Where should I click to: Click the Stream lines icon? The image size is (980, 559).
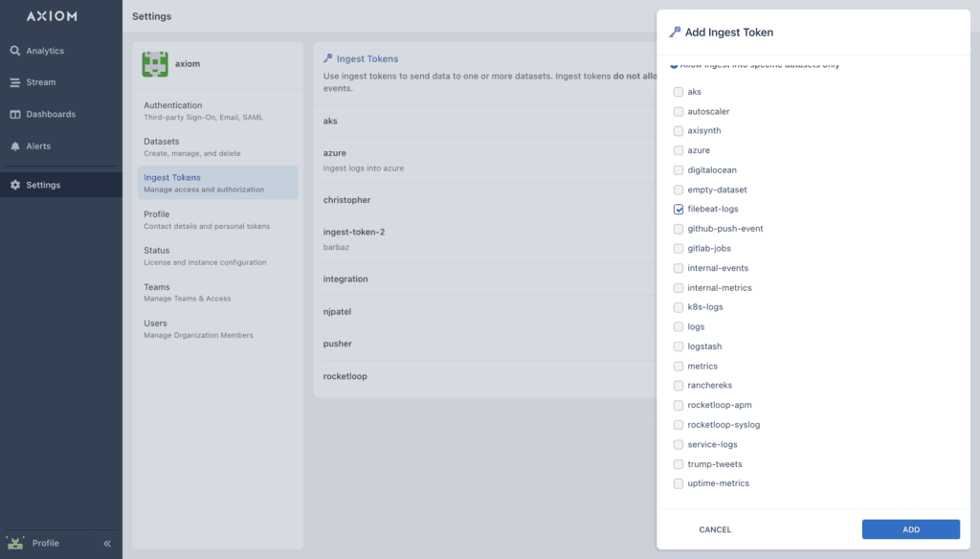[15, 82]
